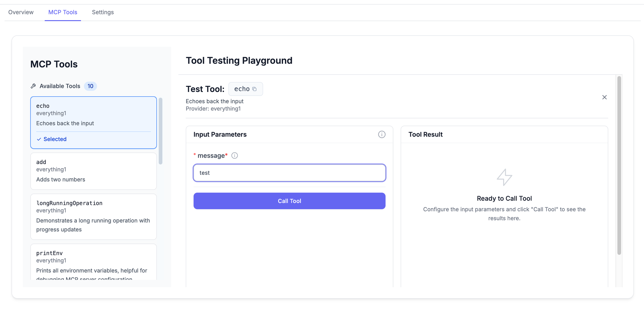Click the echo tool name chip
Screen dimensions: 644x311
click(242, 89)
